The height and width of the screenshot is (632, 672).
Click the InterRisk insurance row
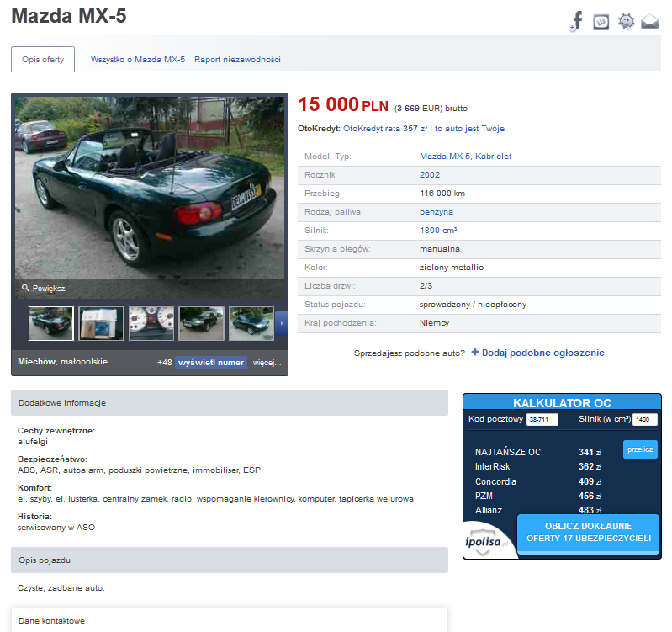538,466
